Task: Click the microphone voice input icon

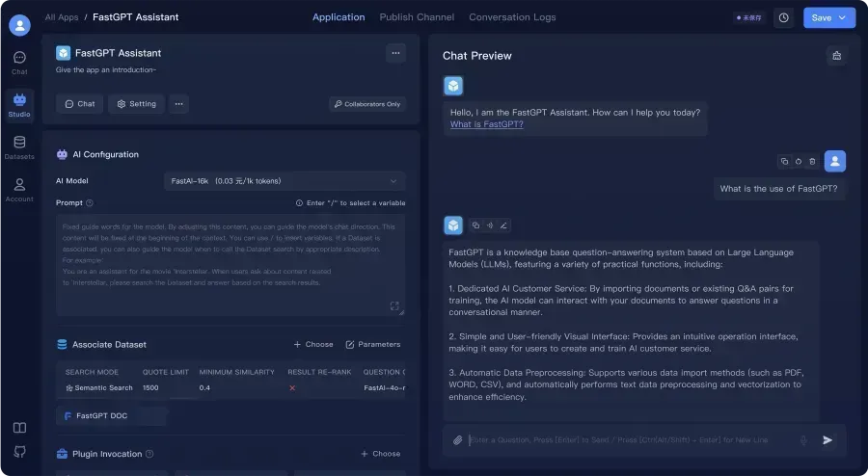Action: tap(803, 440)
